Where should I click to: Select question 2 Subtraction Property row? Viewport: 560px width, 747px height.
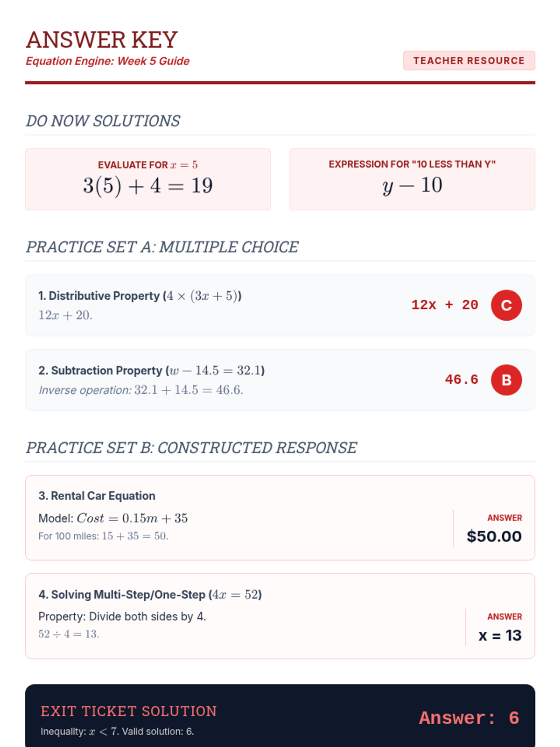point(280,380)
